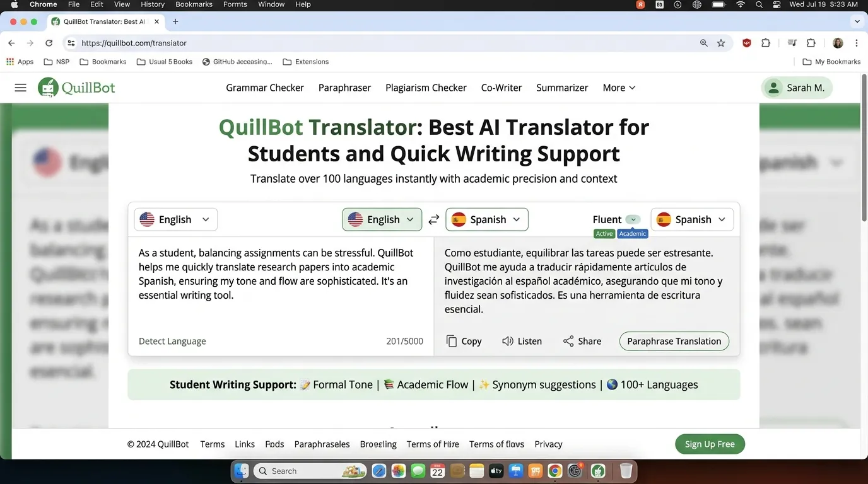Go back with browser back arrow
Image resolution: width=868 pixels, height=484 pixels.
(x=11, y=43)
